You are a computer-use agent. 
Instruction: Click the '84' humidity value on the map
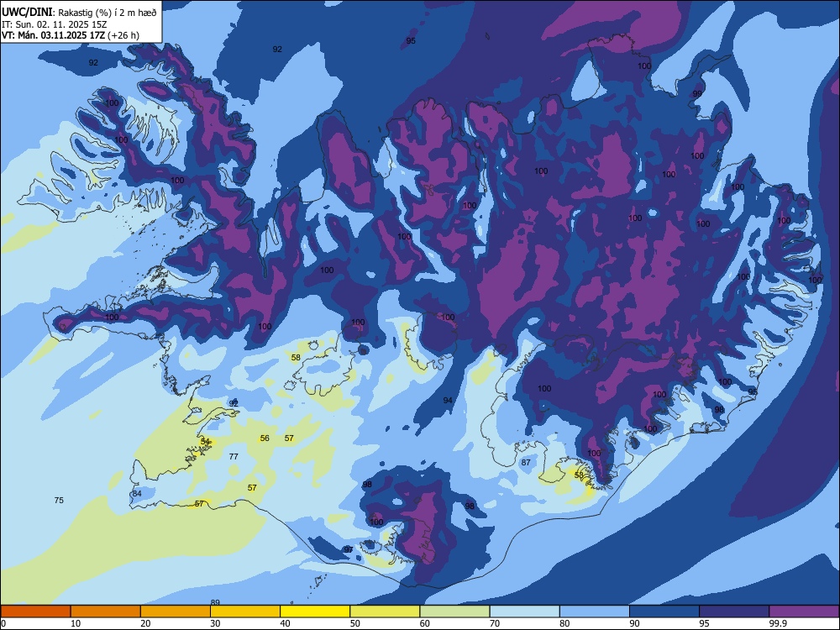tap(137, 493)
